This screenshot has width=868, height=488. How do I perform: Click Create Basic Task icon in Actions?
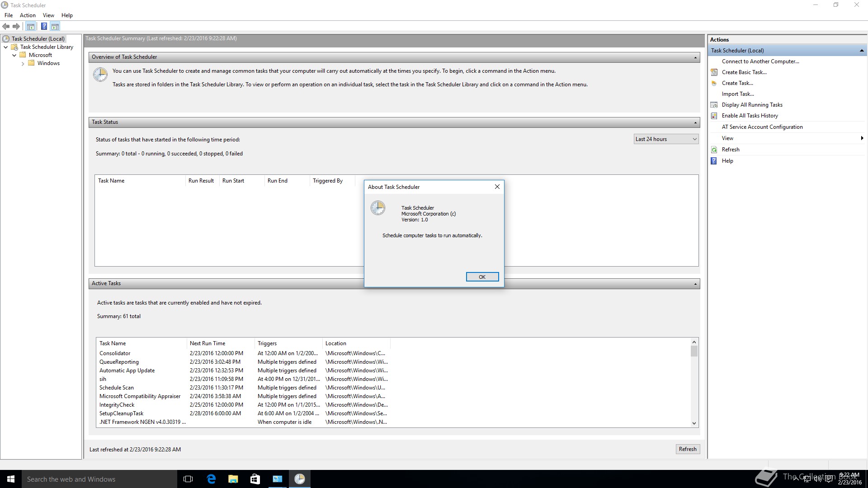[x=714, y=72]
